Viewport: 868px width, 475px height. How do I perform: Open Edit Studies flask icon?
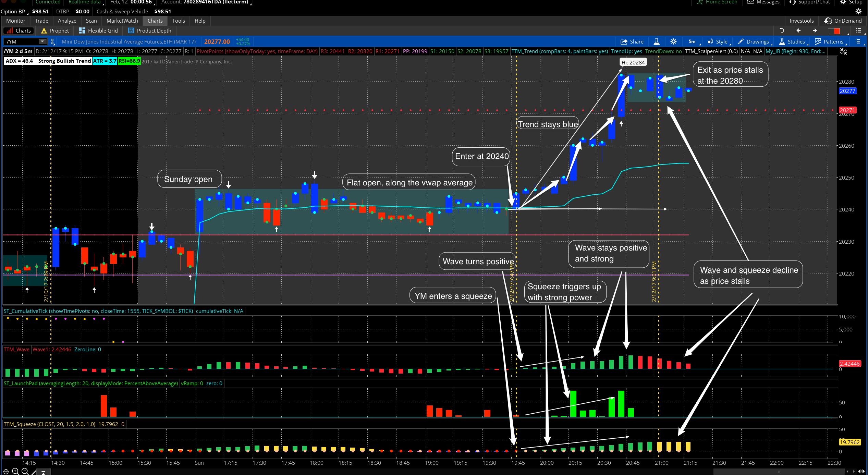[x=657, y=41]
